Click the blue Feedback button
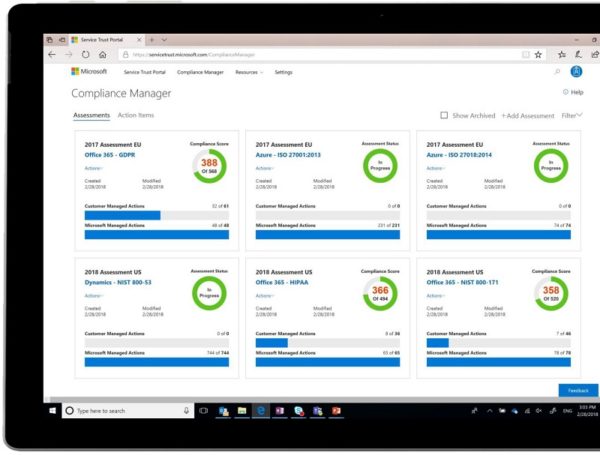 pyautogui.click(x=578, y=390)
